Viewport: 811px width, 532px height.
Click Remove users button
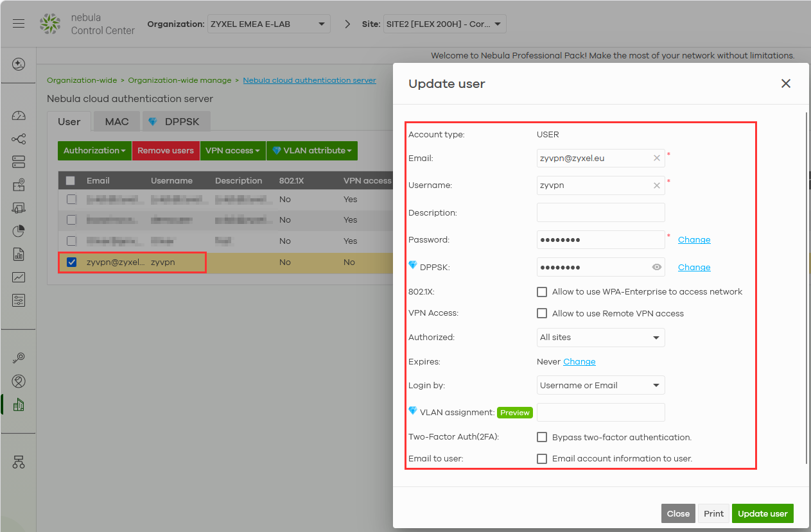pos(166,151)
